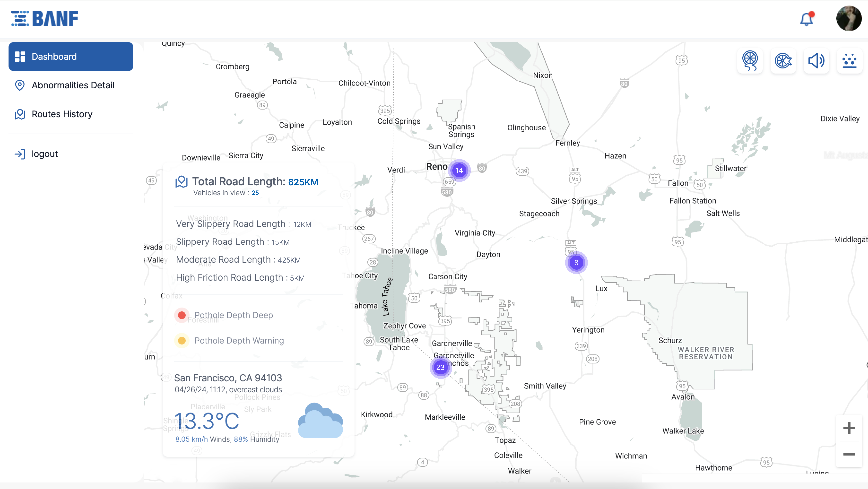Image resolution: width=868 pixels, height=489 pixels.
Task: Toggle the sidebar via BANF menu icon
Action: [20, 18]
